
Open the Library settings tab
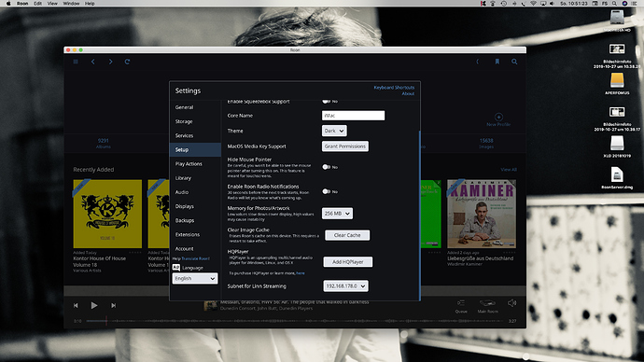pyautogui.click(x=195, y=178)
